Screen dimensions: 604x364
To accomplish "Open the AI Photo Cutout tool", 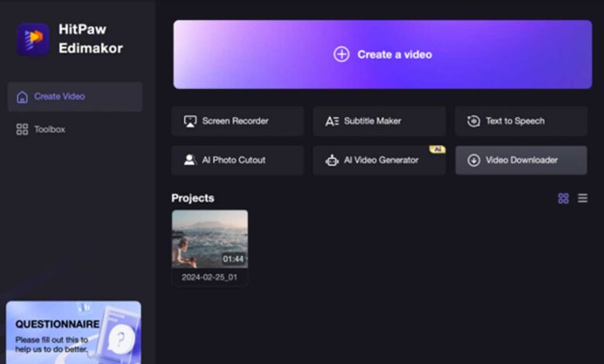I will [237, 160].
